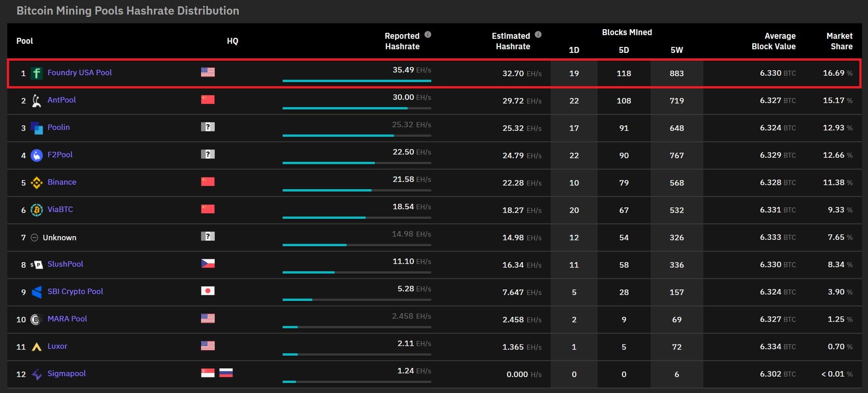Screen dimensions: 868x393
Task: Click the Unknown pool row name
Action: pyautogui.click(x=59, y=238)
